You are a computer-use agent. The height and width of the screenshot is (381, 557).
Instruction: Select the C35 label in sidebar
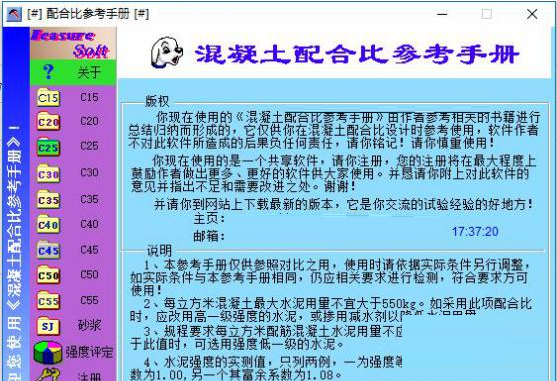[89, 199]
